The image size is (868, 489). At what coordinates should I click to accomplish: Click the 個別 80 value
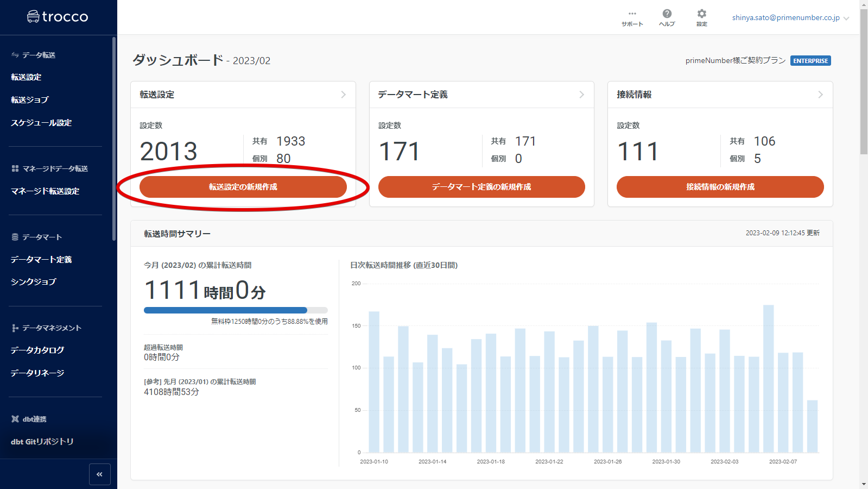click(283, 159)
